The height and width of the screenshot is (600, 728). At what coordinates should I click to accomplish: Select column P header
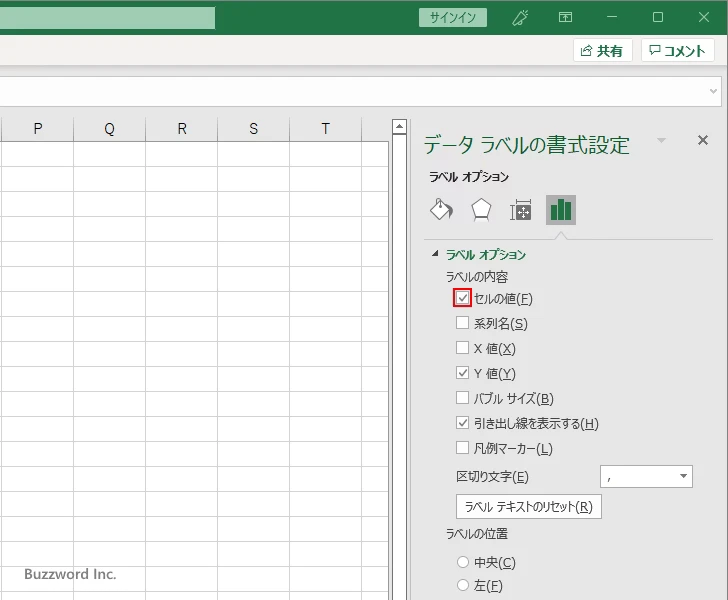click(38, 129)
